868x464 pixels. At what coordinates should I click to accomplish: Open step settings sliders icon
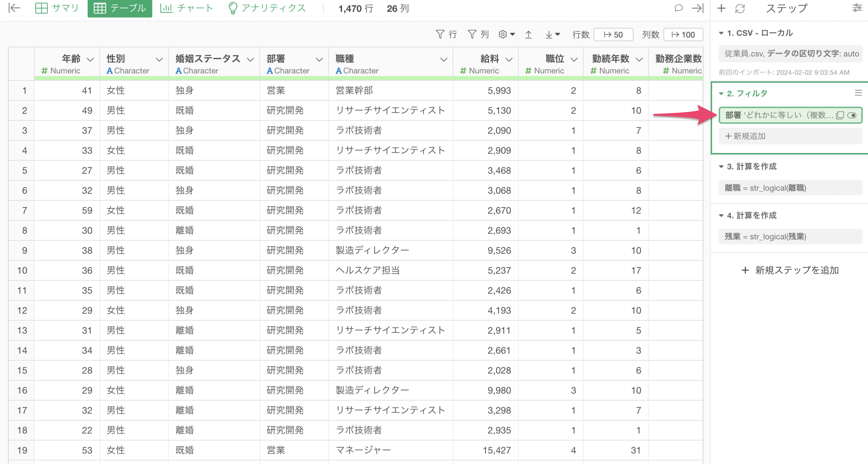(x=857, y=8)
